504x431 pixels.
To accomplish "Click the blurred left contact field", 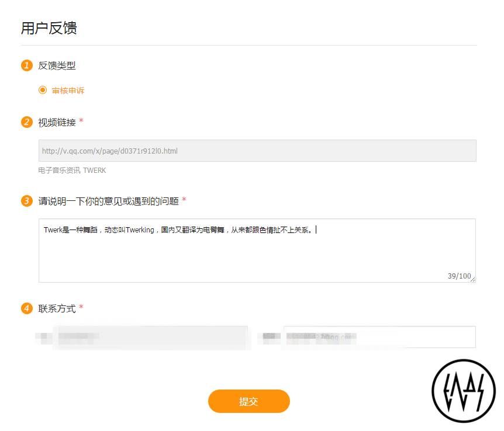I will [x=151, y=337].
